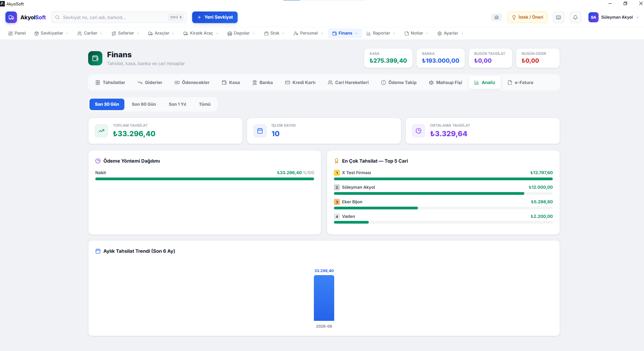This screenshot has width=644, height=351.
Task: Select the Son 90 Gün range
Action: click(x=144, y=104)
